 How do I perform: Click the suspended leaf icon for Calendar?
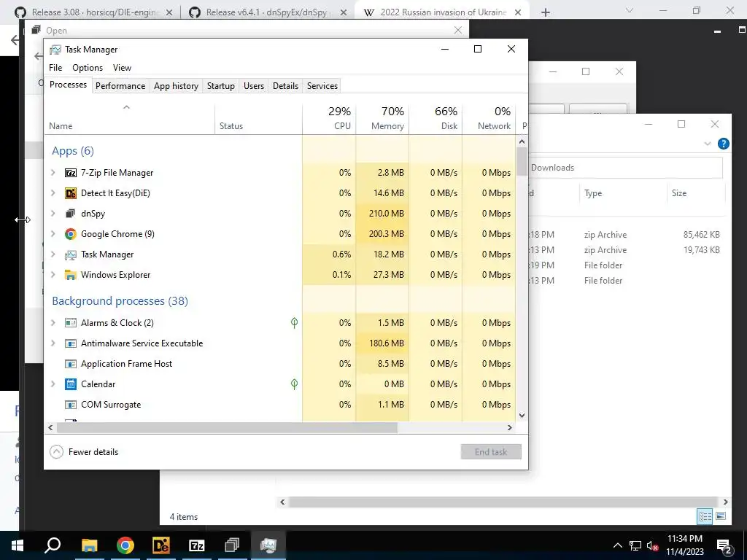(295, 384)
